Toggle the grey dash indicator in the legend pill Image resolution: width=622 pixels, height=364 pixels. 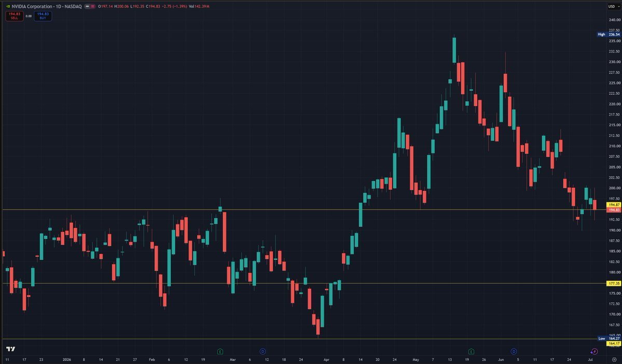pyautogui.click(x=87, y=6)
